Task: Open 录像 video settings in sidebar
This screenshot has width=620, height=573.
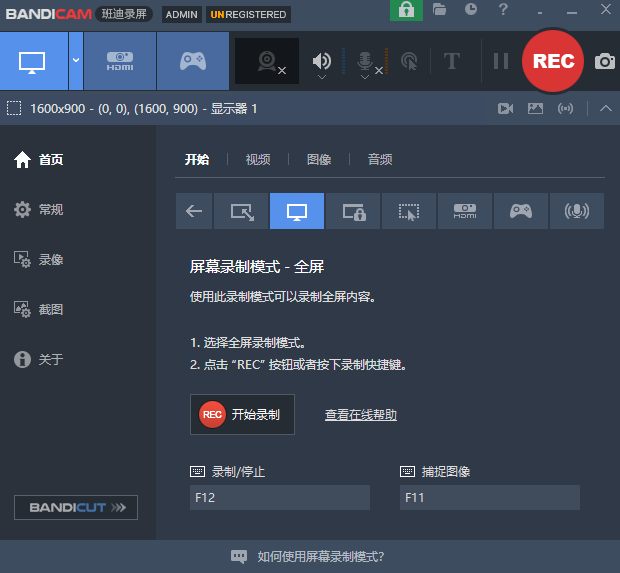Action: (x=39, y=260)
